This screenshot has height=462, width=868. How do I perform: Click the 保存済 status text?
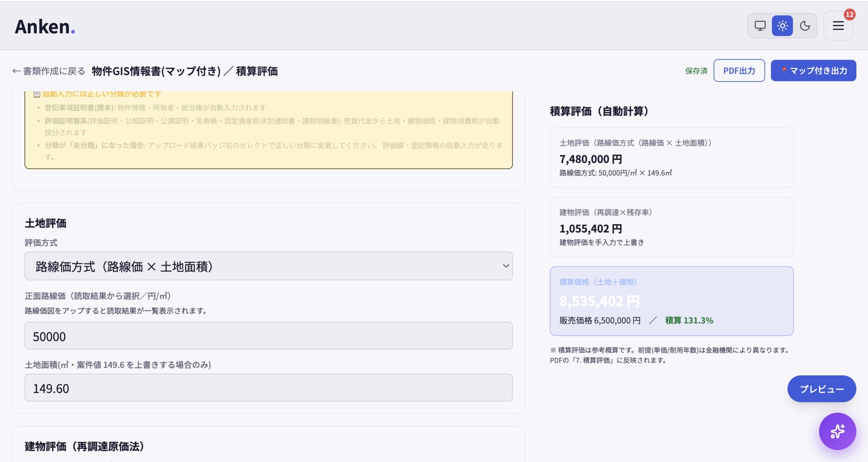[696, 71]
